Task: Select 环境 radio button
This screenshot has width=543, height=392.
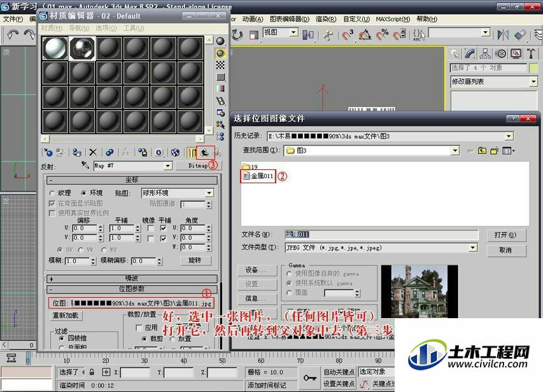Action: click(83, 193)
